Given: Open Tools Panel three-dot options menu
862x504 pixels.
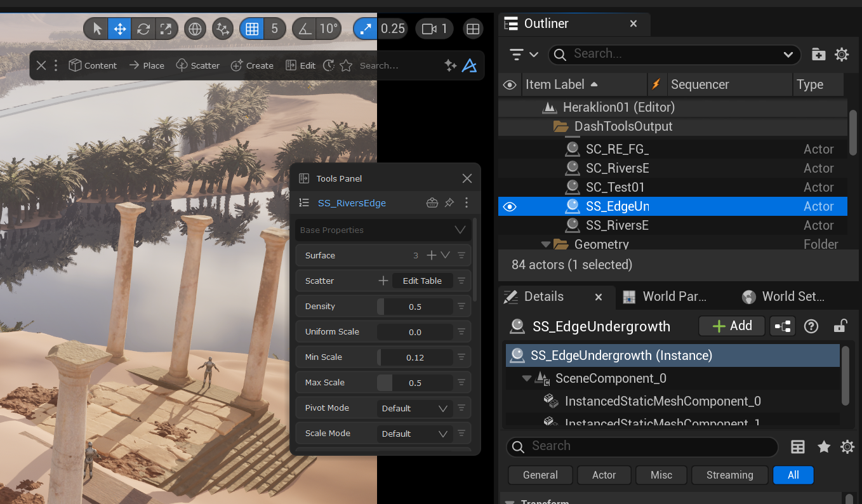Looking at the screenshot, I should (x=467, y=203).
